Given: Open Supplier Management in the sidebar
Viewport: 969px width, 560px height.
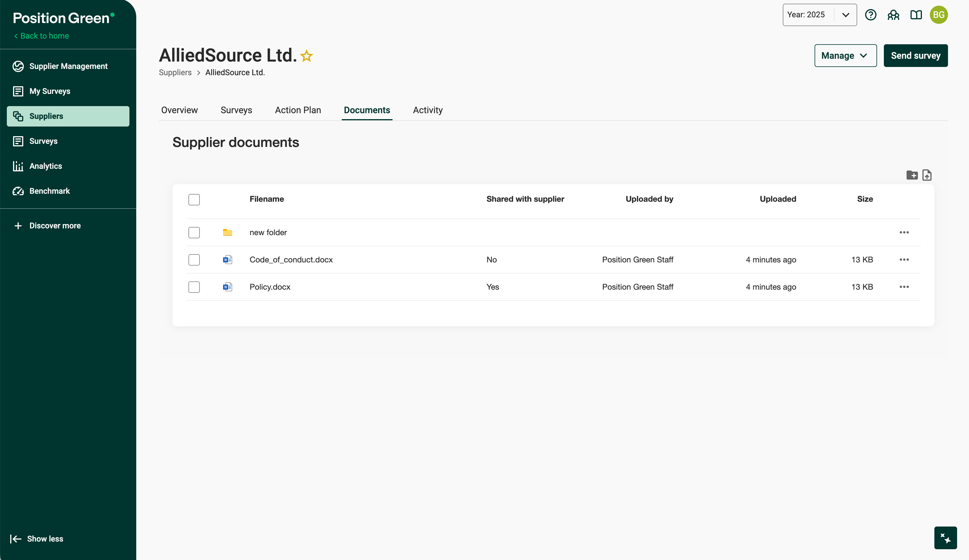Looking at the screenshot, I should [68, 66].
